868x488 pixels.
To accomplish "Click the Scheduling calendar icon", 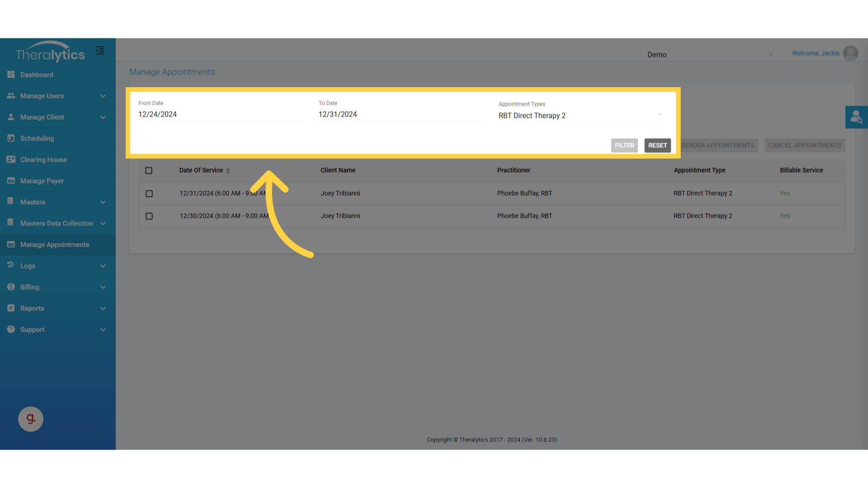I will click(11, 138).
